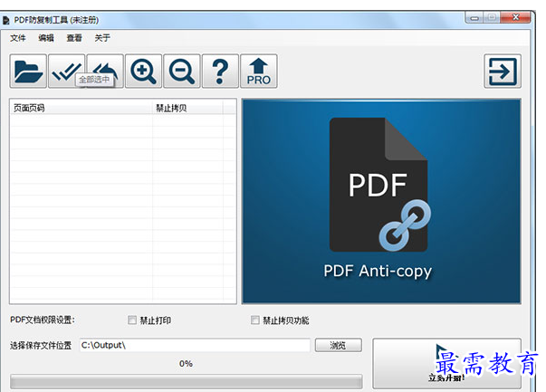The height and width of the screenshot is (392, 546).
Task: Close the PDF防复制工具 window
Action: [x=516, y=17]
